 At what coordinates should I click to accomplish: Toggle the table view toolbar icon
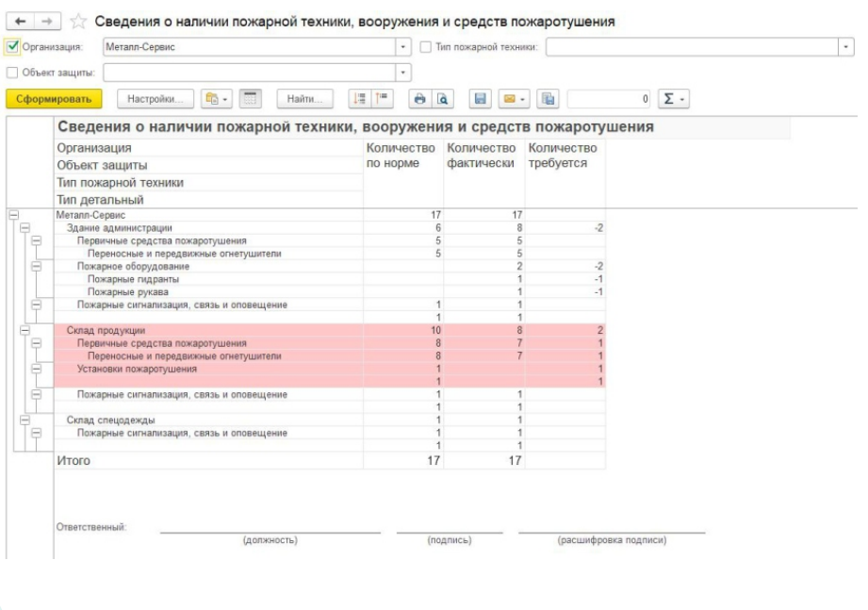(250, 99)
